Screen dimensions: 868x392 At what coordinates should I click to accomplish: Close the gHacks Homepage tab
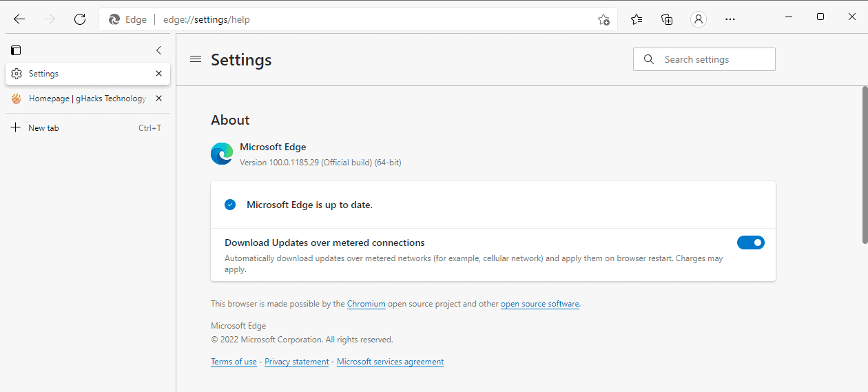pyautogui.click(x=158, y=99)
